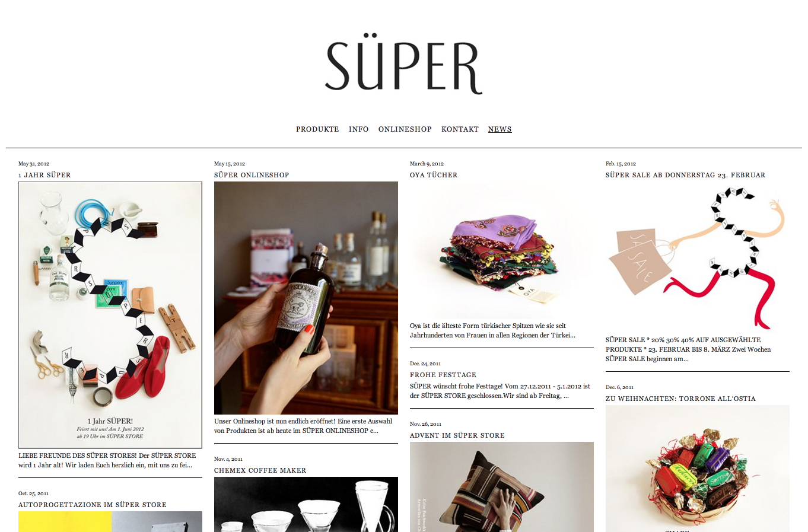Select KONTAKT in the navigation
The height and width of the screenshot is (532, 808).
(x=460, y=129)
